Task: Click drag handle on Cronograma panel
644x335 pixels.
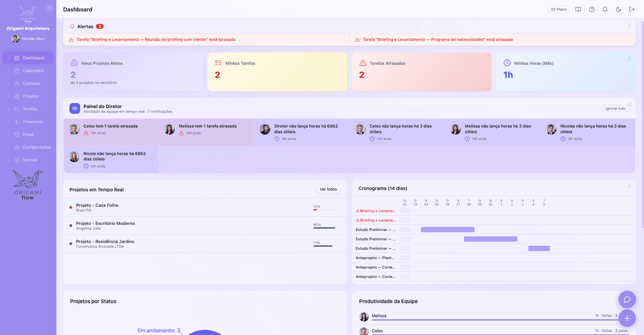Action: tap(630, 187)
